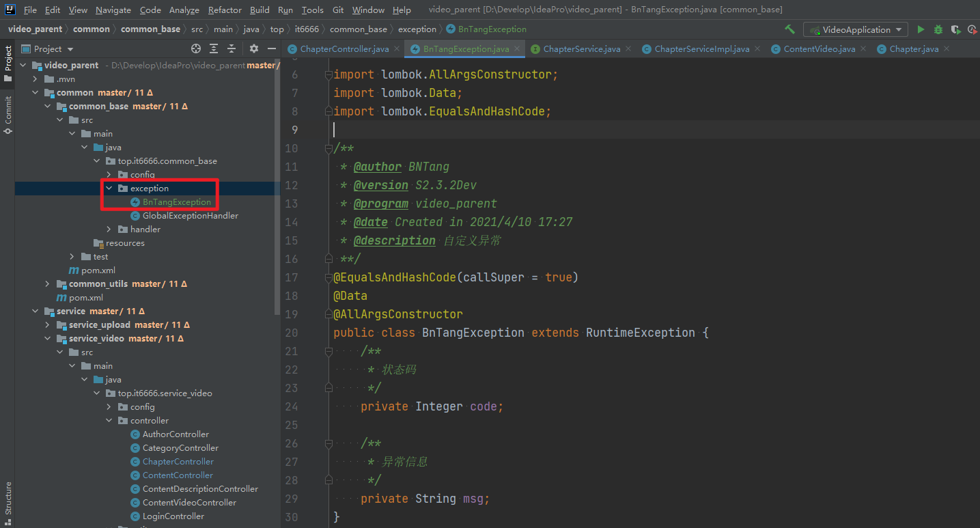Select BnTangException in the project tree
This screenshot has width=980, height=528.
coord(177,202)
